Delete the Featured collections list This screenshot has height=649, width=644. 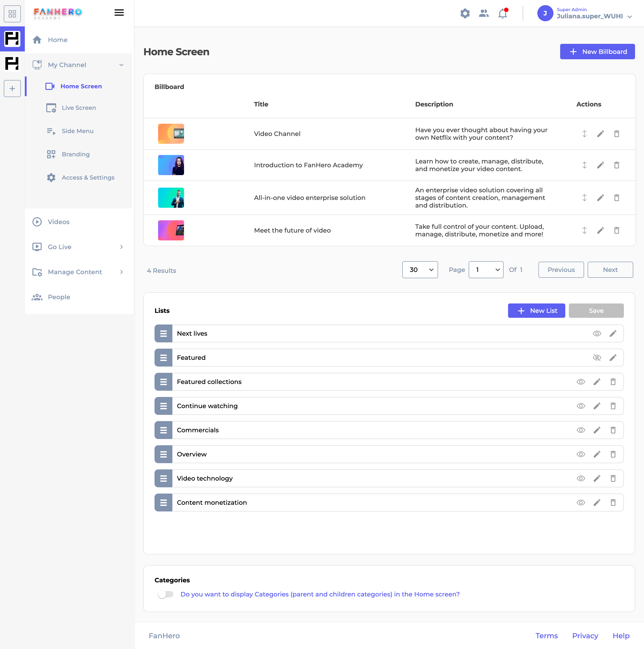coord(613,382)
